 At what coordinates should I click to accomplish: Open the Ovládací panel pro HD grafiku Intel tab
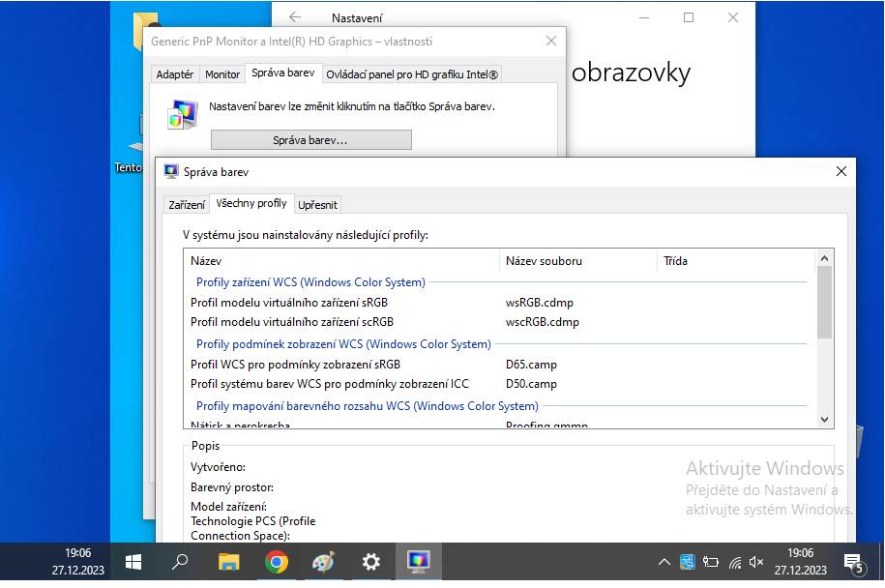(x=412, y=74)
